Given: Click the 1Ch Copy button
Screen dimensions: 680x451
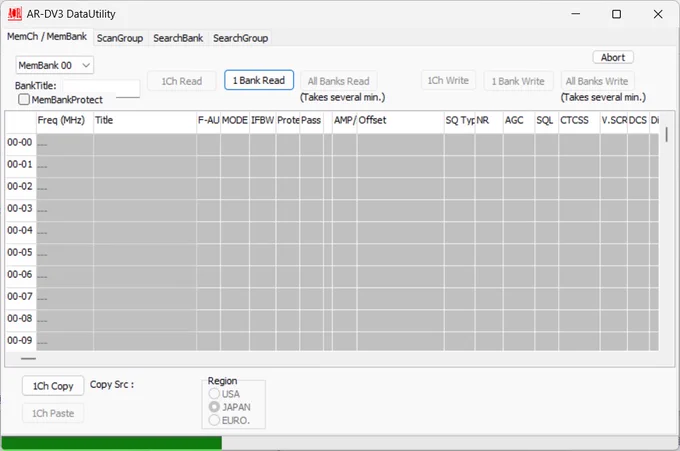Looking at the screenshot, I should (53, 386).
